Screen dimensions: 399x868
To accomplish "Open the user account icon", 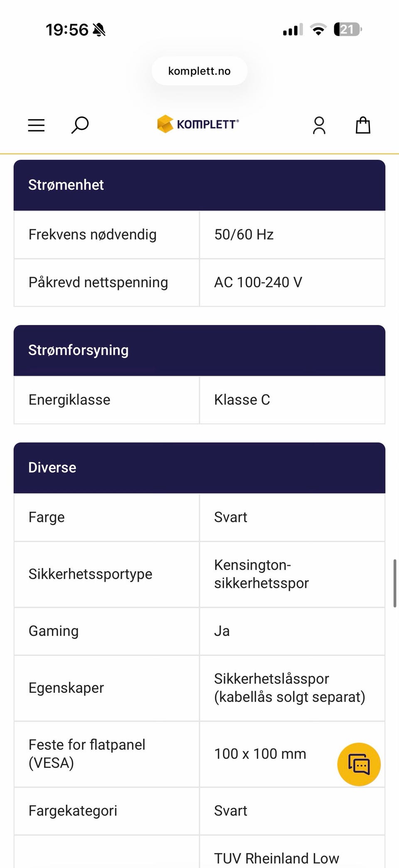I will pos(319,125).
